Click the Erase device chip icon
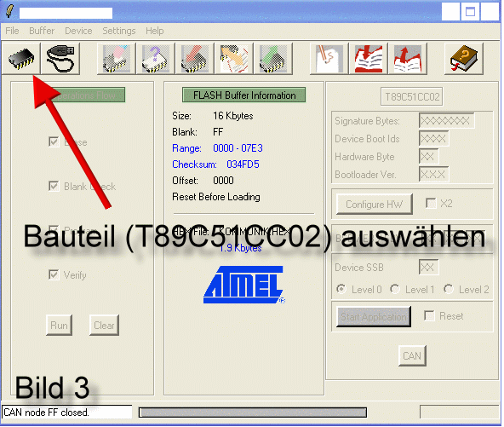Screen dimensions: 504x427 point(117,59)
